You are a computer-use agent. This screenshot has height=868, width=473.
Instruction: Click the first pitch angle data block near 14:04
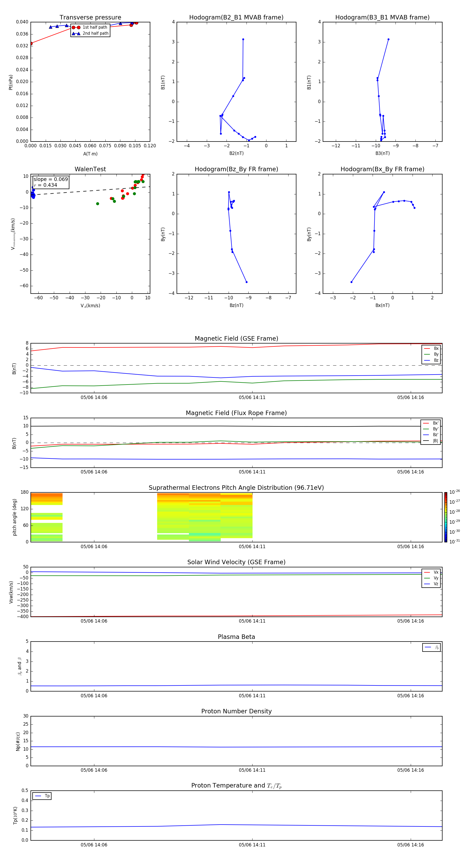tap(47, 517)
